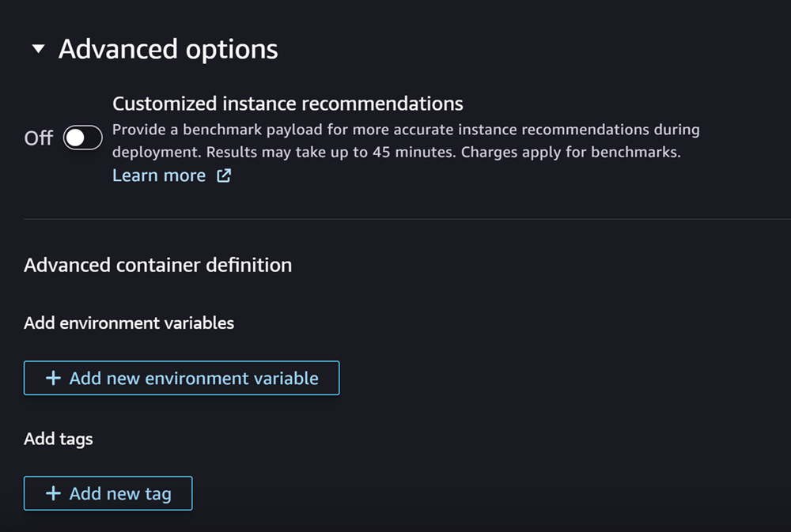Click the Add tags section label
Screen dimensions: 791x532
click(x=58, y=439)
